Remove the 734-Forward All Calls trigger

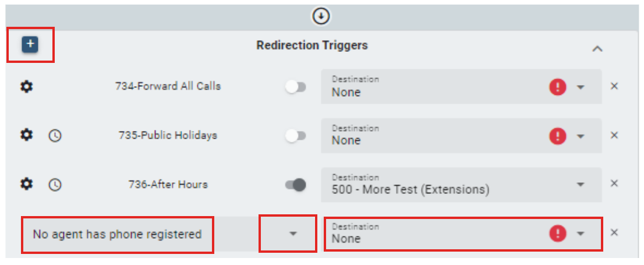614,86
